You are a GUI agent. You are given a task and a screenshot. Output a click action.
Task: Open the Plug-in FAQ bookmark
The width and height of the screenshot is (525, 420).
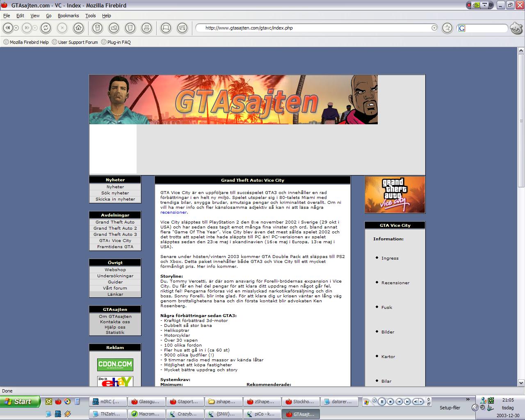click(x=116, y=42)
